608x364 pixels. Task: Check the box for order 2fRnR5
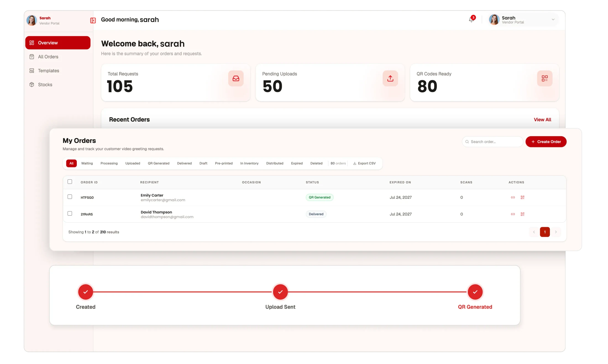point(70,213)
